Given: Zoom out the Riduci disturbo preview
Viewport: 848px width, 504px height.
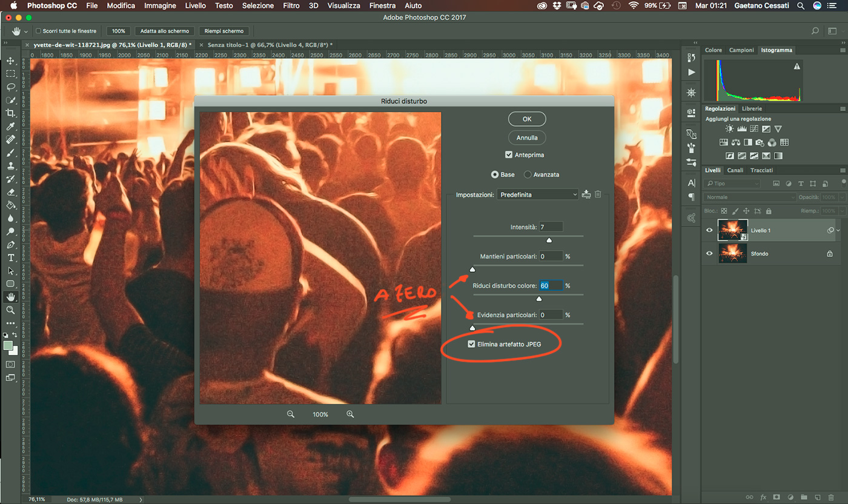Looking at the screenshot, I should [x=291, y=414].
